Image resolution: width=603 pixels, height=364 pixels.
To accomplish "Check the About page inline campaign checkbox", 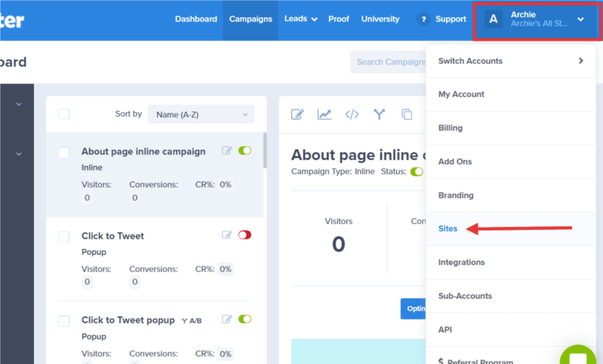I will (x=64, y=152).
